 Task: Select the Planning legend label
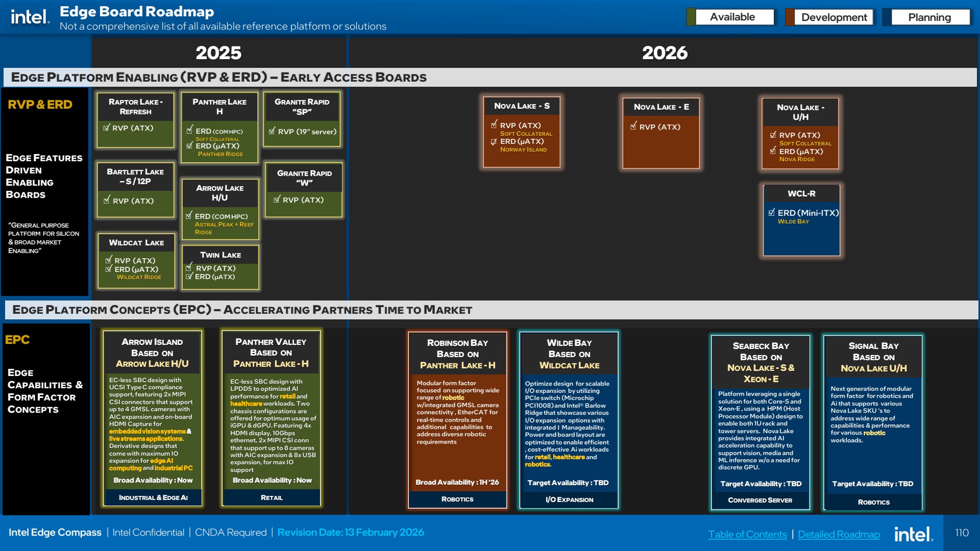coord(929,17)
